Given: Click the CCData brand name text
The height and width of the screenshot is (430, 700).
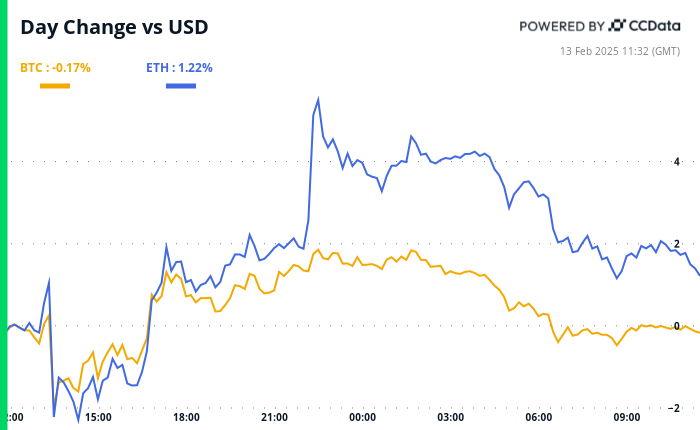Looking at the screenshot, I should point(657,26).
